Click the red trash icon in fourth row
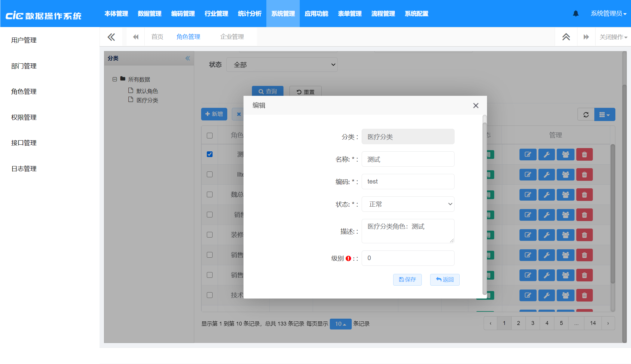631x364 pixels. click(x=584, y=215)
